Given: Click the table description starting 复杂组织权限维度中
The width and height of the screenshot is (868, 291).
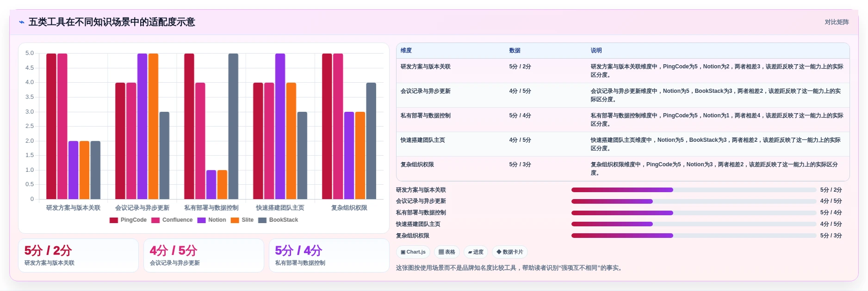Looking at the screenshot, I should click(x=714, y=169).
